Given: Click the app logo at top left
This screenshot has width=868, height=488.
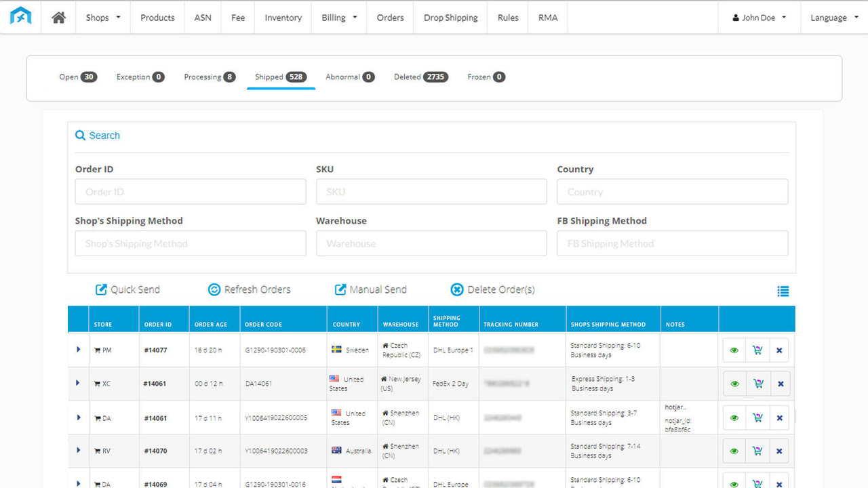Looking at the screenshot, I should 20,16.
